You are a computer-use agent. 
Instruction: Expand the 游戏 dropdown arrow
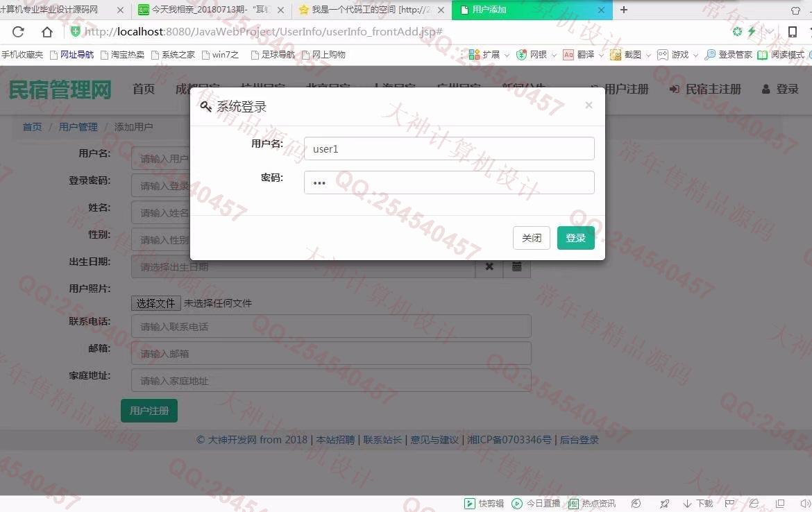point(695,55)
